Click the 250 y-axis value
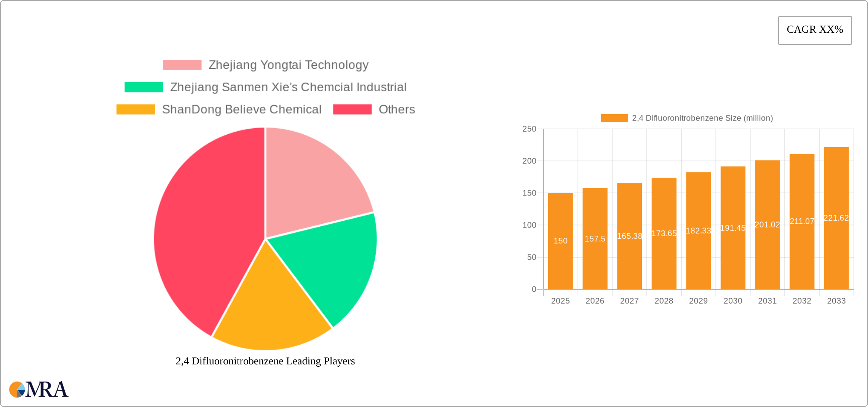Image resolution: width=868 pixels, height=407 pixels. click(x=529, y=129)
